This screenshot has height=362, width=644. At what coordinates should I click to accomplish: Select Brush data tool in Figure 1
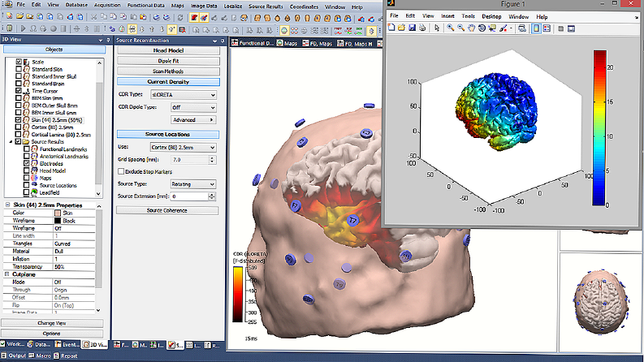point(504,28)
